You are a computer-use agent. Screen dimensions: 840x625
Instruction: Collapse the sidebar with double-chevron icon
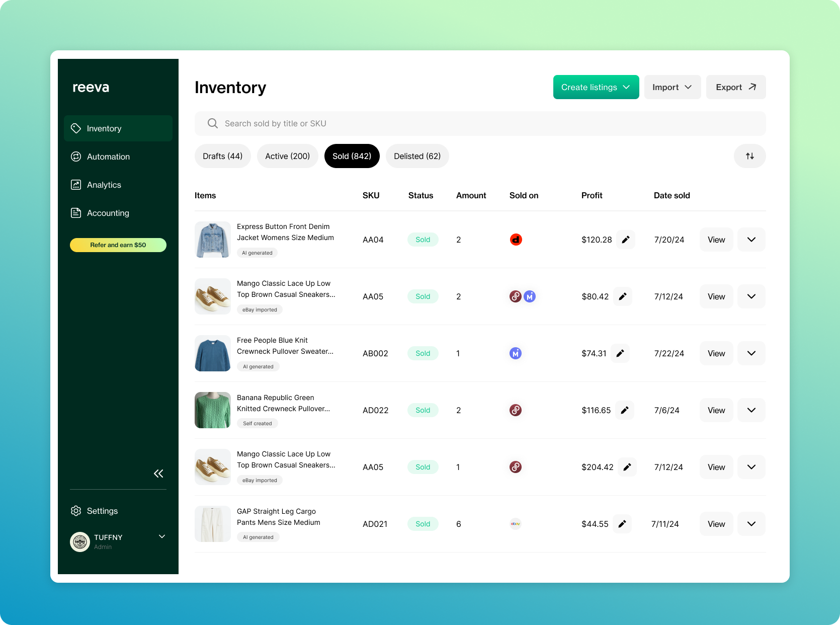[x=158, y=474]
